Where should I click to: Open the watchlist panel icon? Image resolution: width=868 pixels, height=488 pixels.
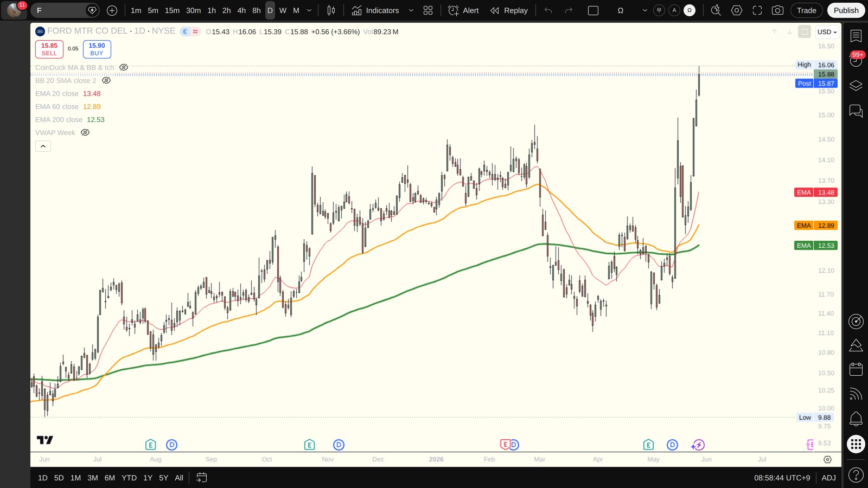856,36
